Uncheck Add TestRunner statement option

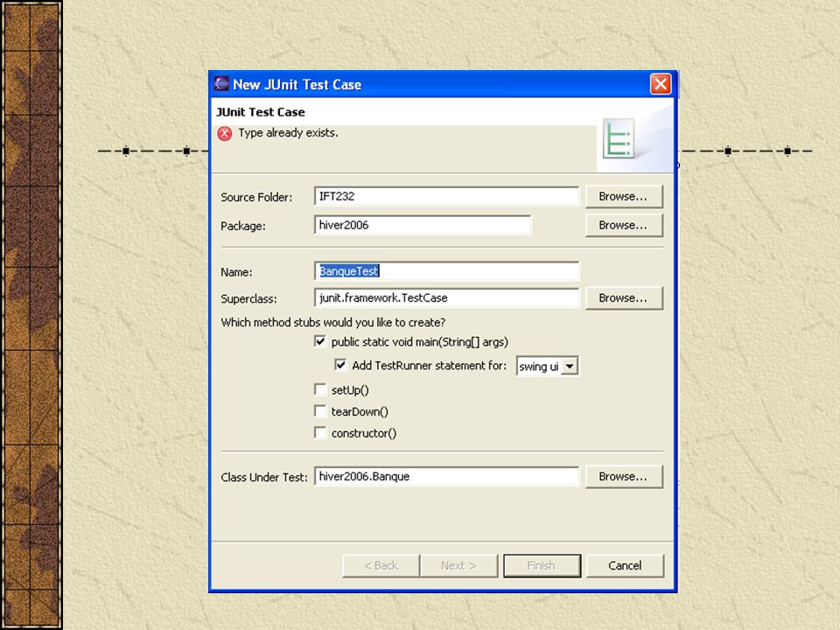coord(340,366)
